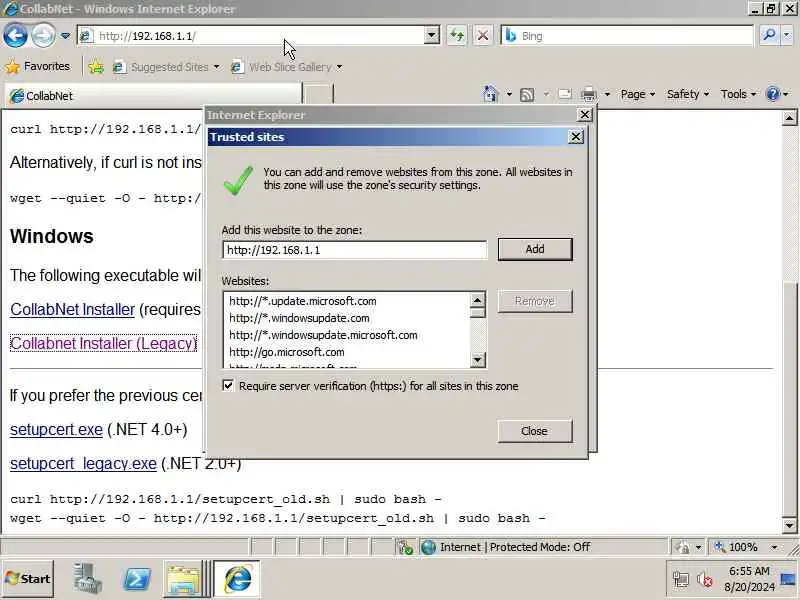
Task: Click page scrollbar down arrow
Action: 789,525
